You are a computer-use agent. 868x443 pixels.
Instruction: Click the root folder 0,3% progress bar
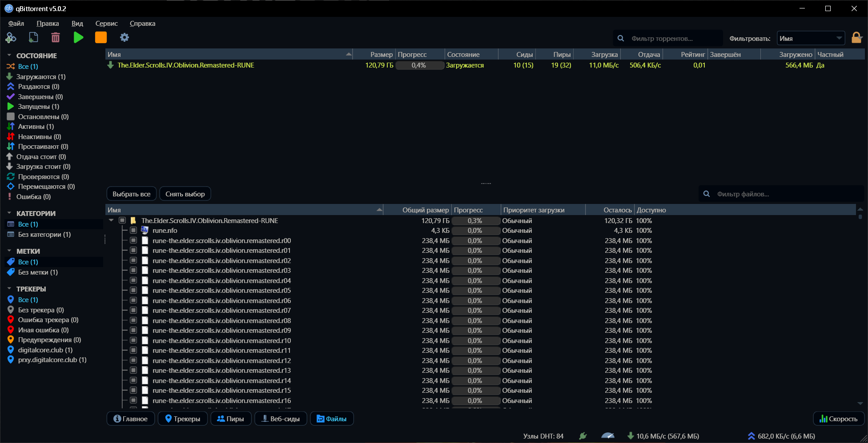pos(475,220)
